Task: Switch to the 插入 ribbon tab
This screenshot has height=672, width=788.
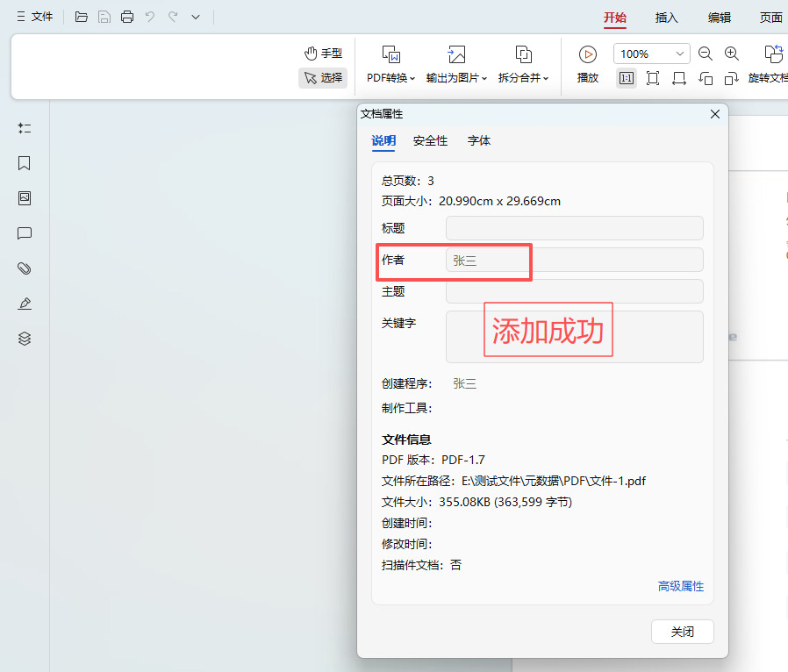Action: pos(666,18)
